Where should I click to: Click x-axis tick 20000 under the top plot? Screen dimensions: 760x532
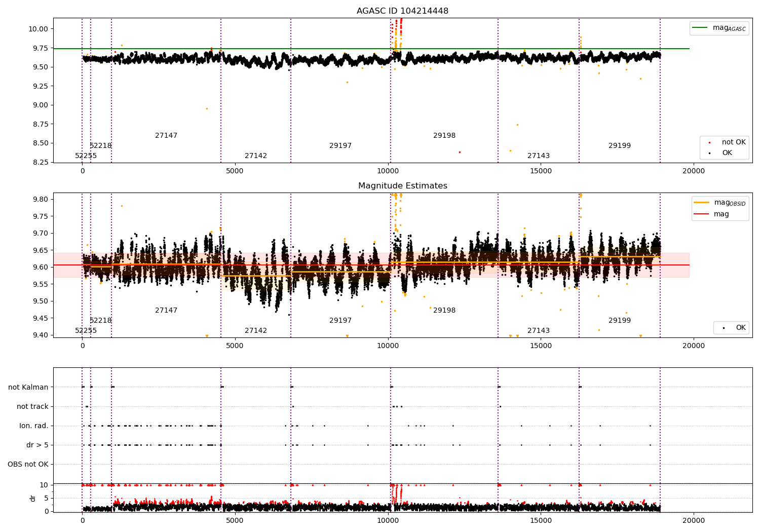coord(693,171)
